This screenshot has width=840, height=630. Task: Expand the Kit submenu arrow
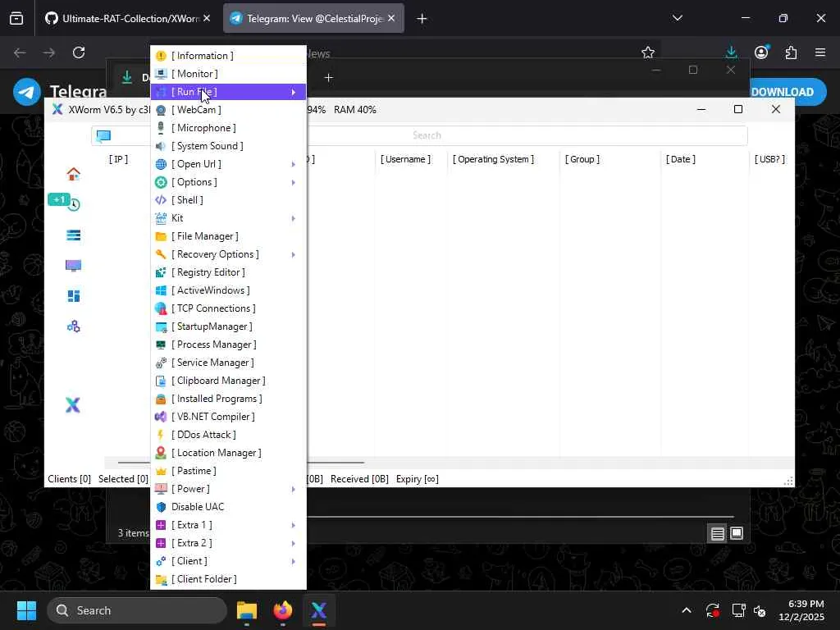click(294, 218)
